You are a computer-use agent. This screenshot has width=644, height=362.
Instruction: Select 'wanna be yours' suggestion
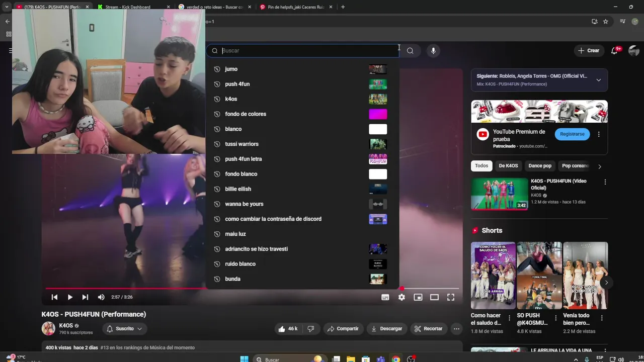pos(302,204)
